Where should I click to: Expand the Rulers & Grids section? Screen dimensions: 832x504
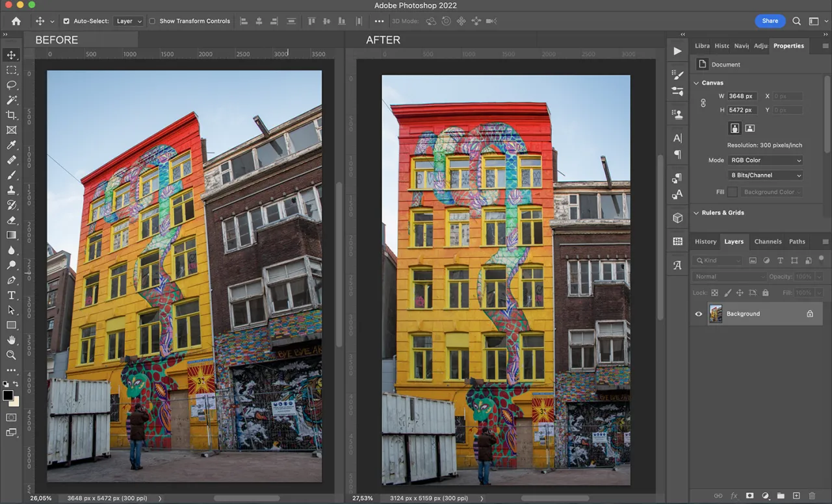coord(696,212)
